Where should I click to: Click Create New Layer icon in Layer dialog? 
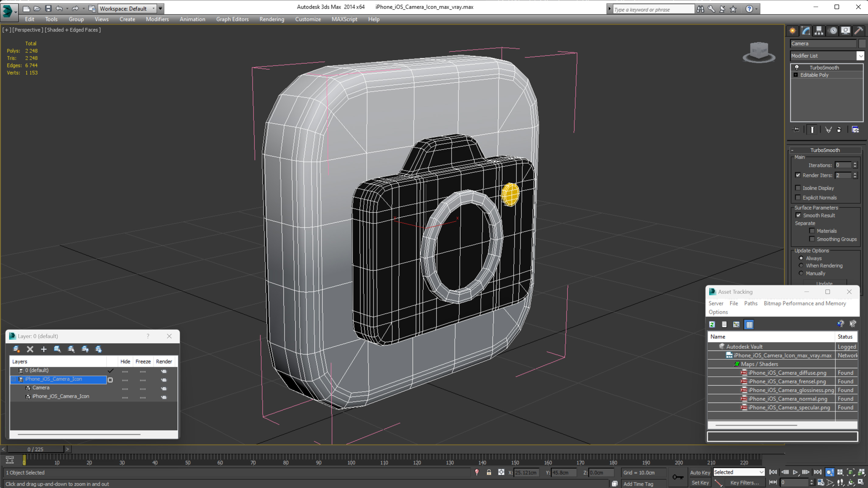16,349
